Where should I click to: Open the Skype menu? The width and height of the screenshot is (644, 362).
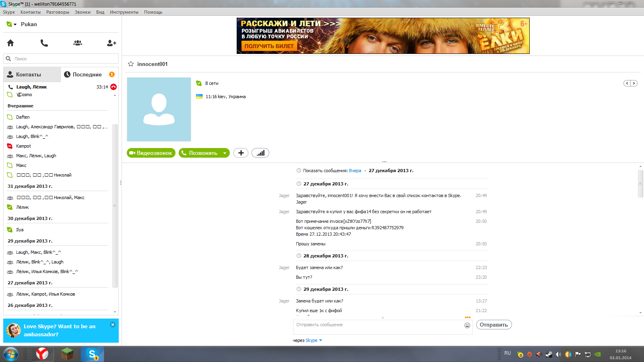[9, 12]
